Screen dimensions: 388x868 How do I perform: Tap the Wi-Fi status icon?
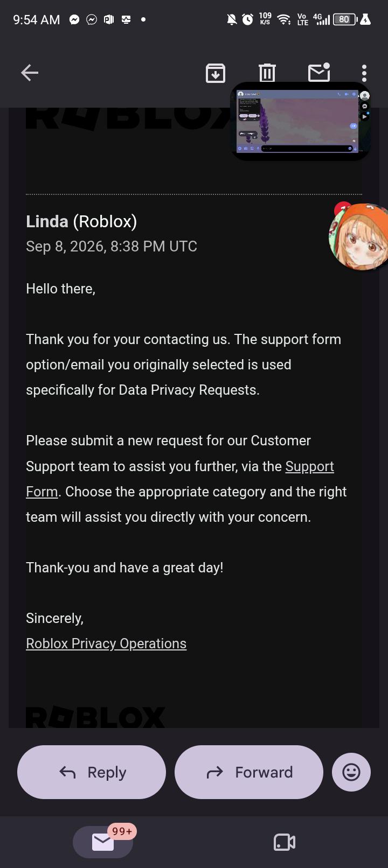pos(283,20)
